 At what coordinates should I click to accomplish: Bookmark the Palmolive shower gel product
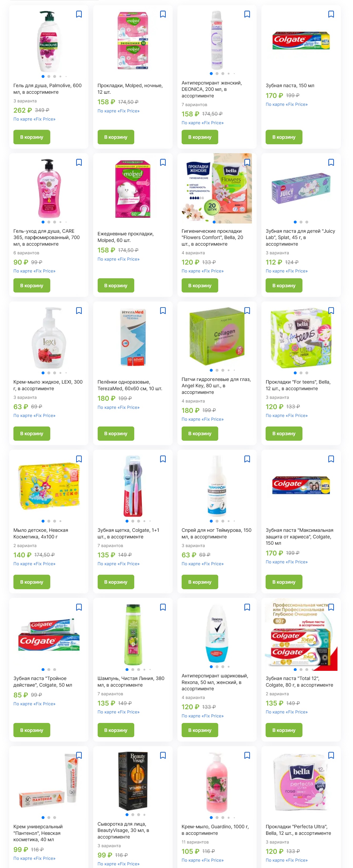(79, 14)
